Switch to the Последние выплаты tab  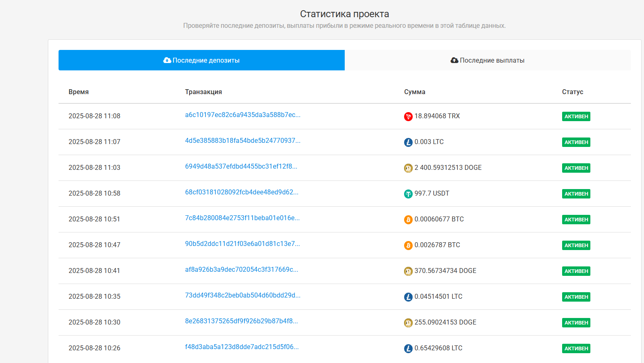click(x=487, y=60)
